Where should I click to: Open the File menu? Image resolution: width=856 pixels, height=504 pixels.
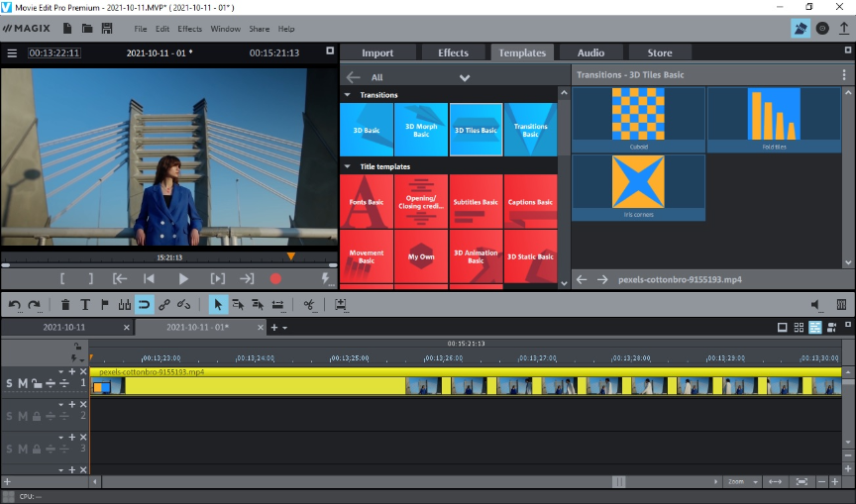point(141,29)
